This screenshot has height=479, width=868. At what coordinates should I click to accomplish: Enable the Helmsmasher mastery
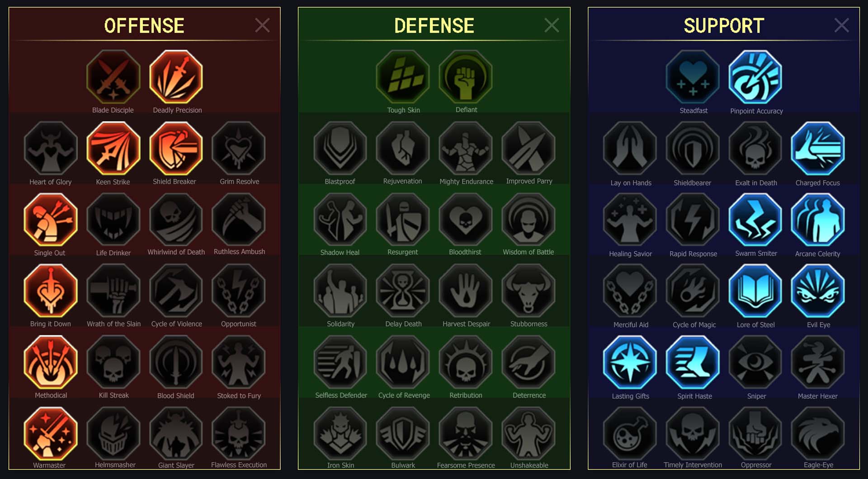click(113, 433)
